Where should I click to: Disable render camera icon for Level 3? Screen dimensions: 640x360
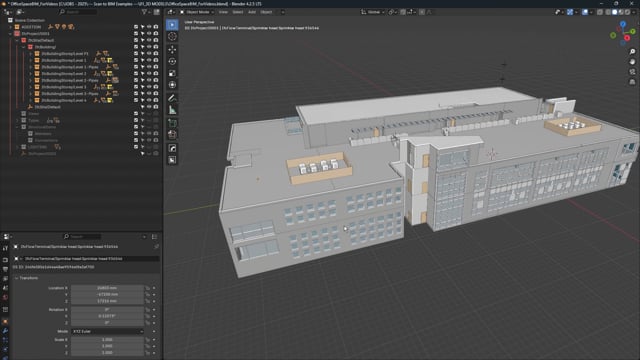(x=156, y=87)
